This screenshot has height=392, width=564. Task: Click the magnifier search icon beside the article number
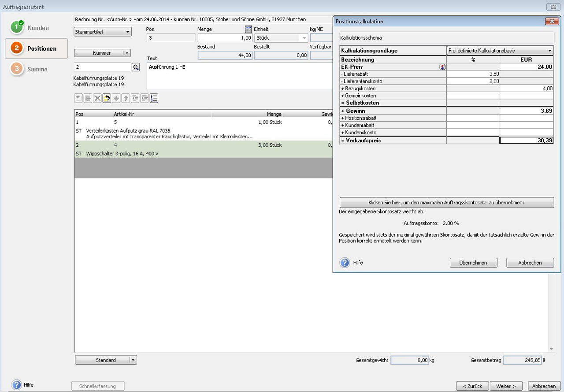[136, 67]
